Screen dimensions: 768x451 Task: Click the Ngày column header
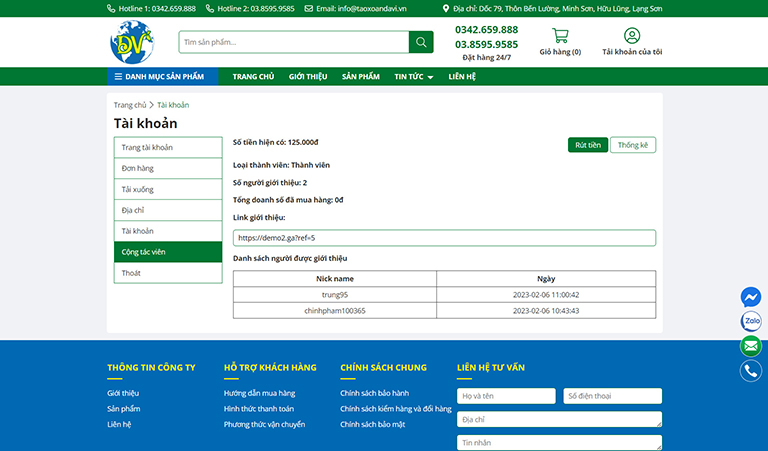click(546, 279)
